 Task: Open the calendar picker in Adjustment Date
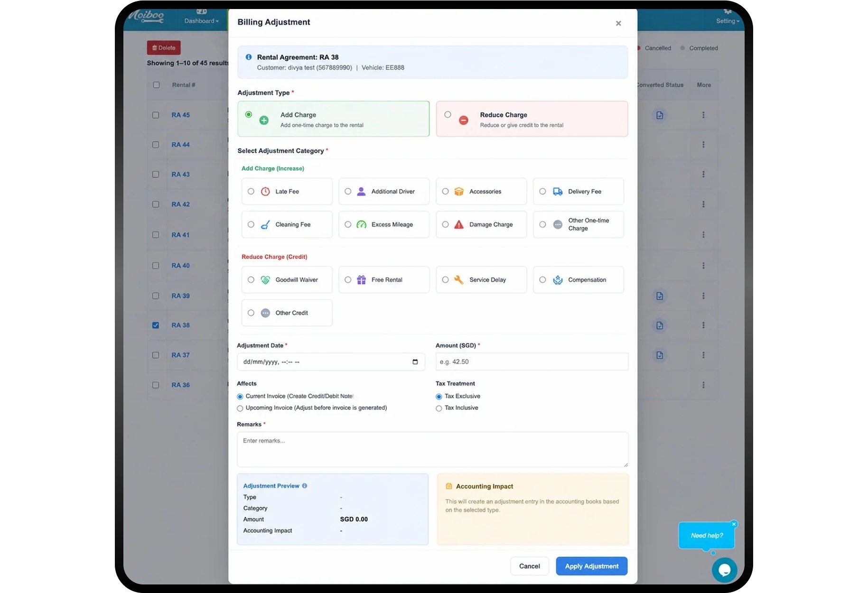(x=415, y=362)
